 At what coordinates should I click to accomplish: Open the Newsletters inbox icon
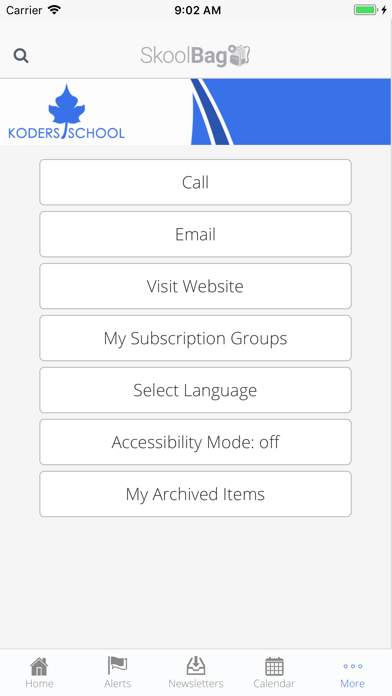click(x=196, y=666)
